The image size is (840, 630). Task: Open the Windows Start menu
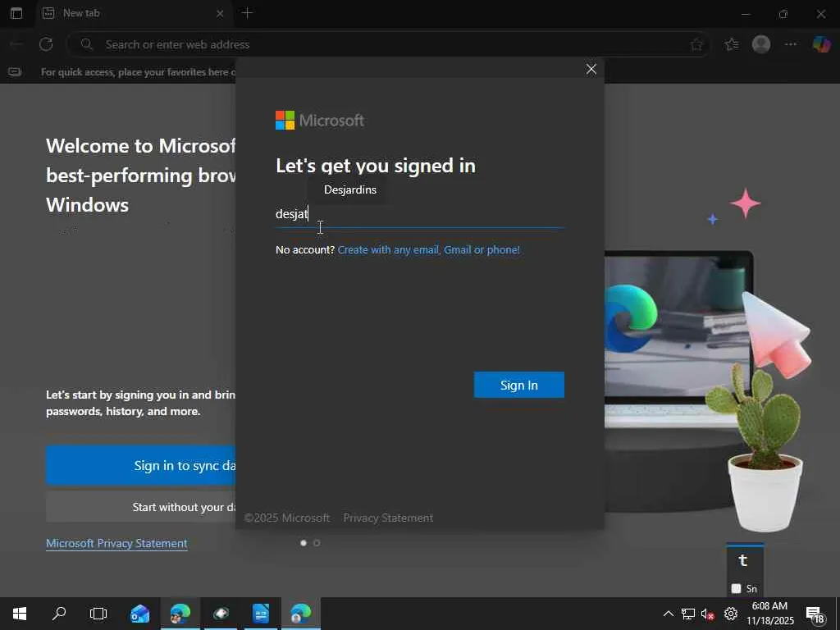click(20, 614)
